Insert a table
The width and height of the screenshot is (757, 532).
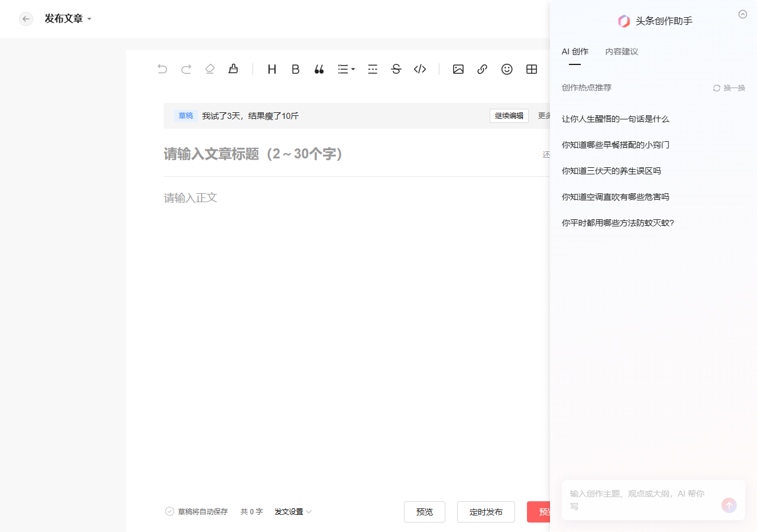[532, 69]
